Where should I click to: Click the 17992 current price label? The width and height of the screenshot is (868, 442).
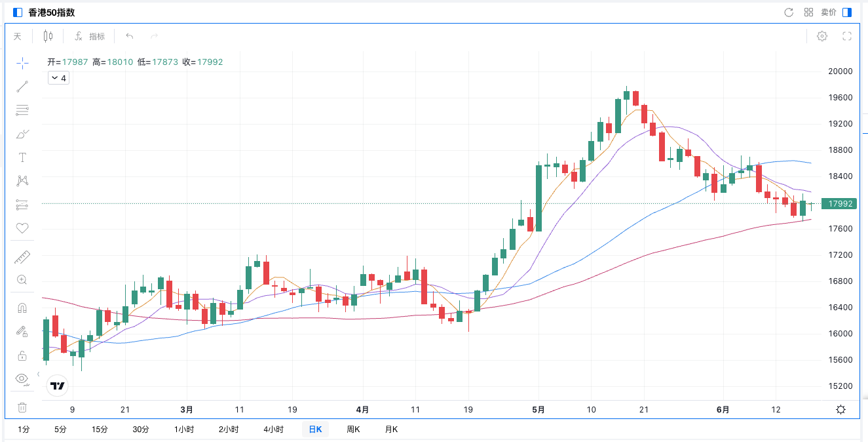point(840,204)
